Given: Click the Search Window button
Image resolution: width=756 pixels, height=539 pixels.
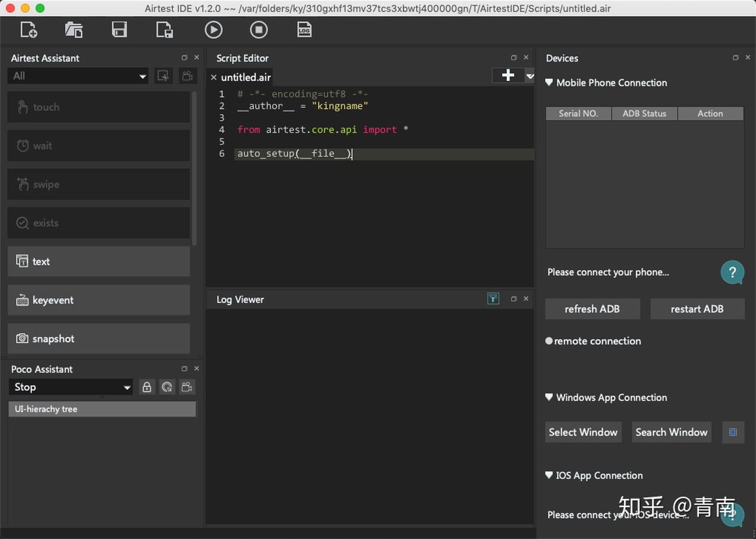Looking at the screenshot, I should (671, 432).
